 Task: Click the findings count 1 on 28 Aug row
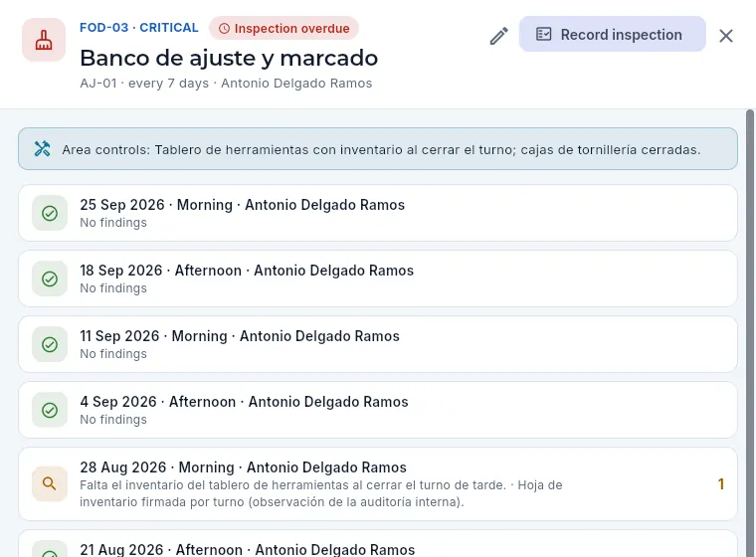(x=721, y=484)
